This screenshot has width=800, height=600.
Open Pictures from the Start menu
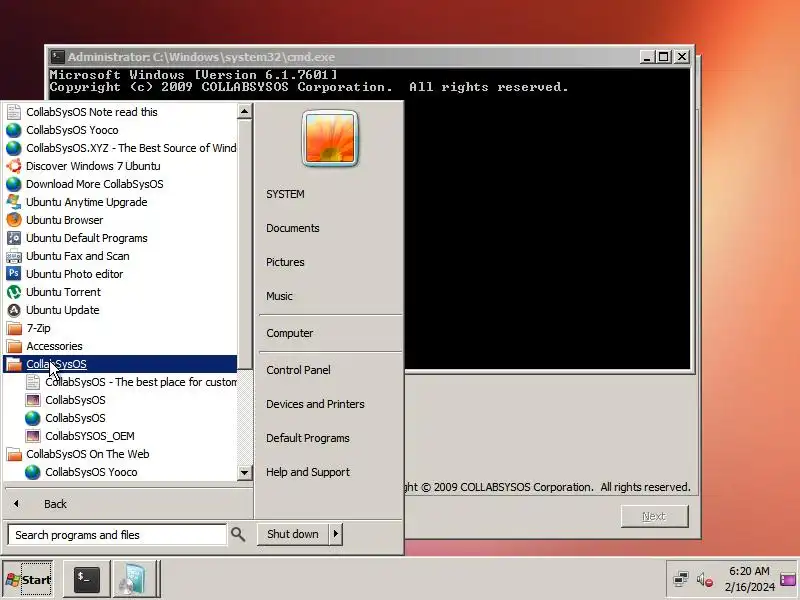[285, 262]
